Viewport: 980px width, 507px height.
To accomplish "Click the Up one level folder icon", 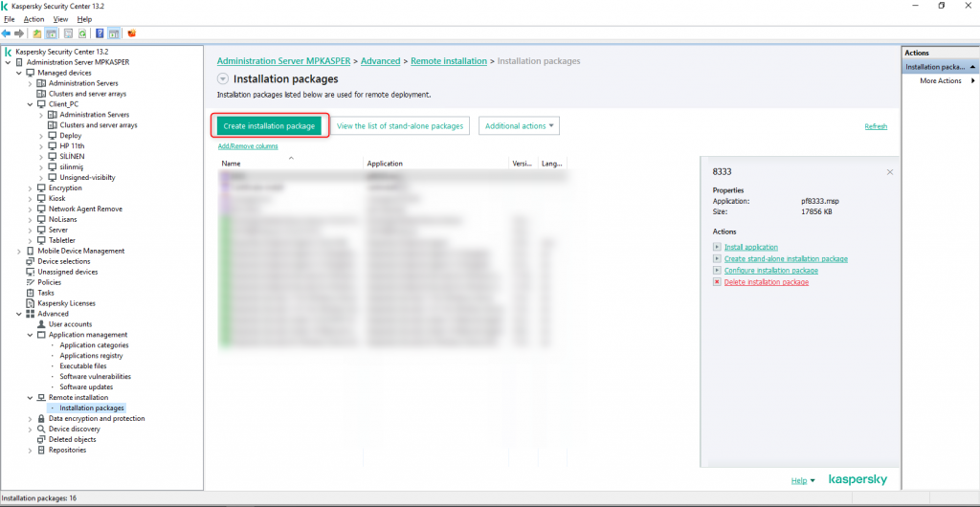I will [x=37, y=33].
